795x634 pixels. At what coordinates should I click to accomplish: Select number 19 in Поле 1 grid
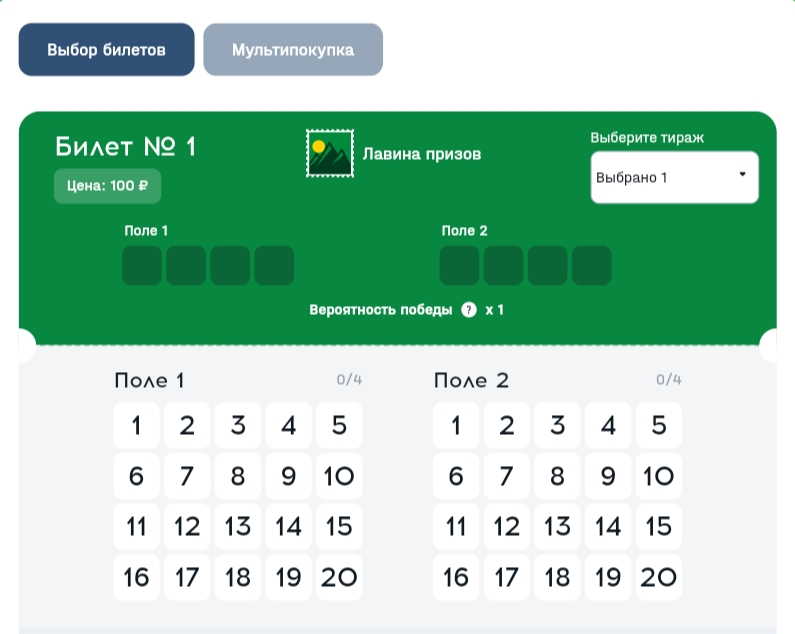[x=288, y=577]
